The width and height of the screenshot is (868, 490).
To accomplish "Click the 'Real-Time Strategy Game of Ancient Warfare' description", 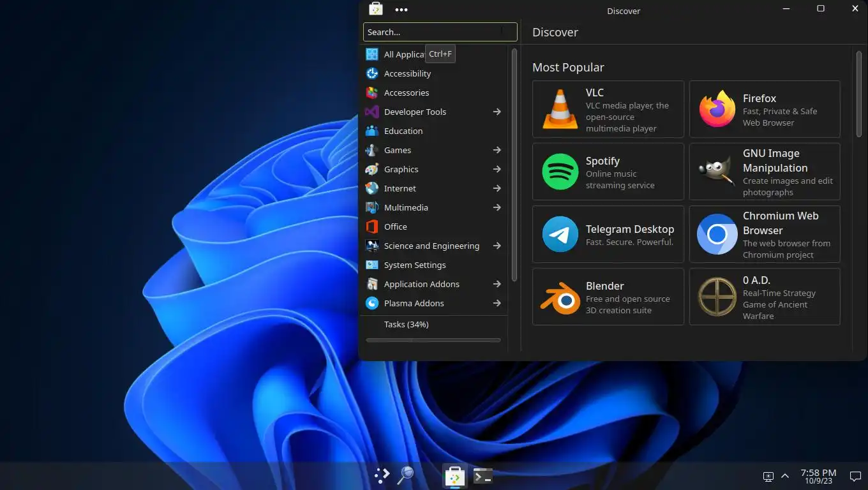I will 779,304.
